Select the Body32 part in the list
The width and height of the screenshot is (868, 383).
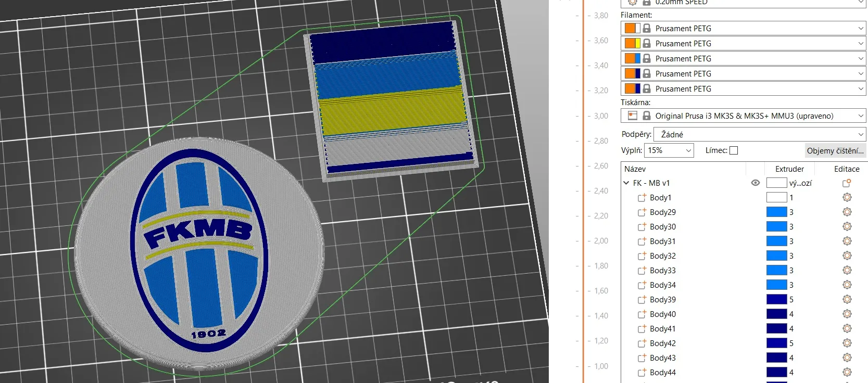pyautogui.click(x=662, y=256)
